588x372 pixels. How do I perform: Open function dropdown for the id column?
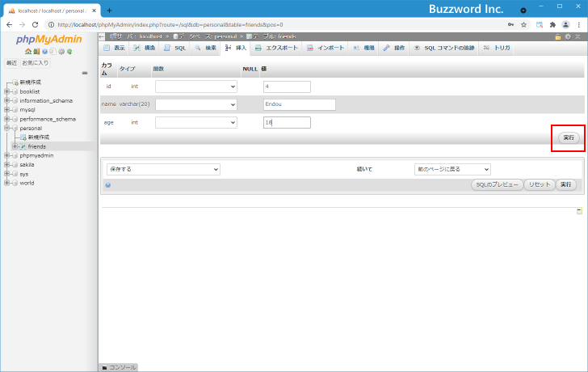196,87
